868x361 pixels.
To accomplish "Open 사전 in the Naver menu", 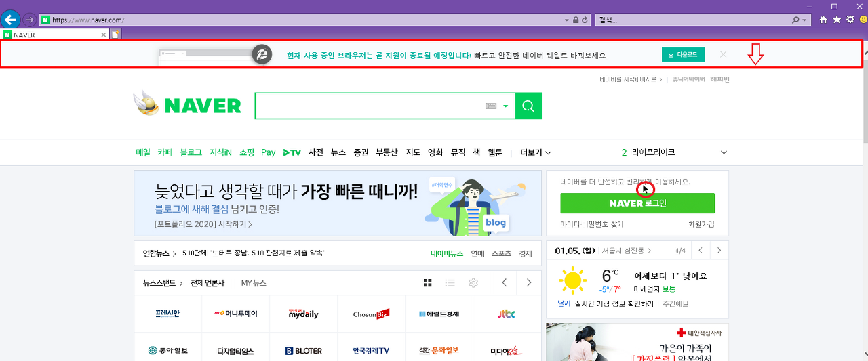I will 316,152.
